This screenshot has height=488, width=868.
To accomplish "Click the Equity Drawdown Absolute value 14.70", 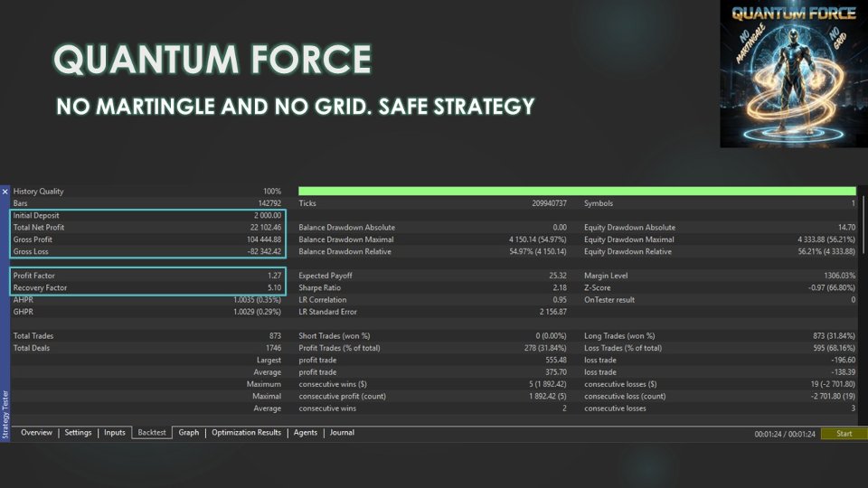I will tap(847, 228).
